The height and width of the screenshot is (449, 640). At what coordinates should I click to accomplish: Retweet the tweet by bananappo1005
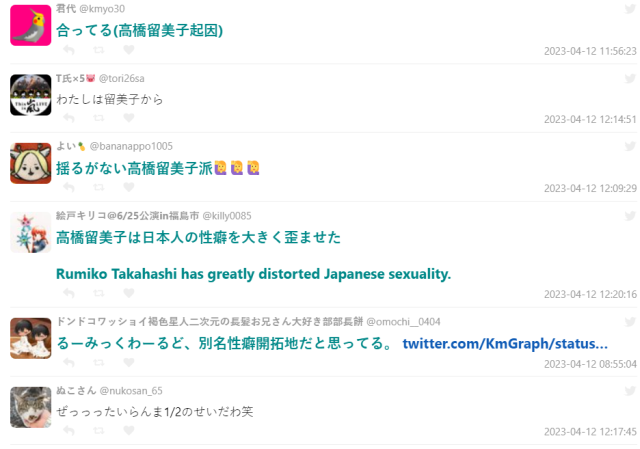pyautogui.click(x=98, y=187)
